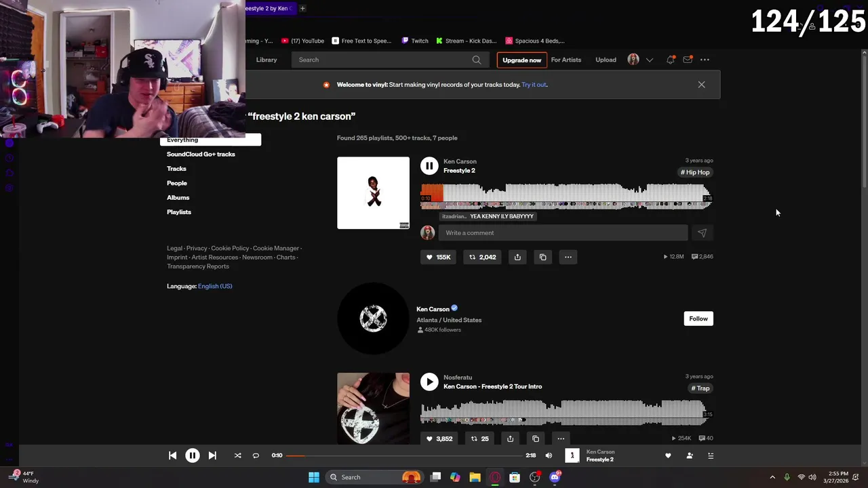Screen dimensions: 868x488
Task: Go to the Library tab
Action: tap(267, 60)
